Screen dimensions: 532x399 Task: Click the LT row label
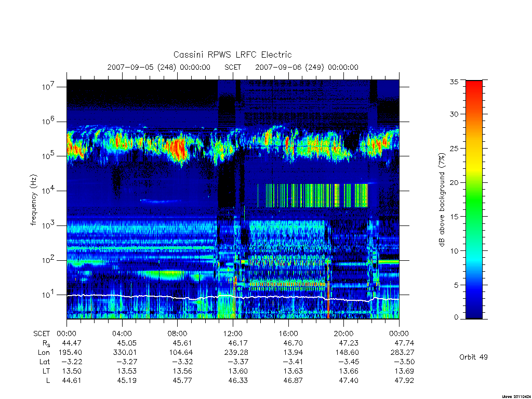[46, 371]
